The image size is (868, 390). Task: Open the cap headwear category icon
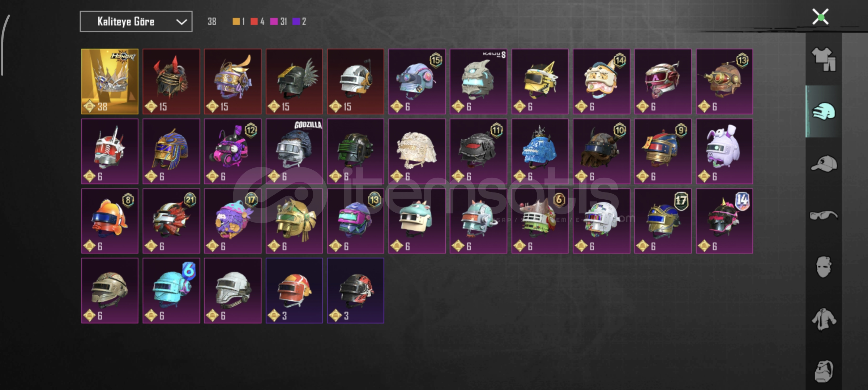click(x=824, y=164)
